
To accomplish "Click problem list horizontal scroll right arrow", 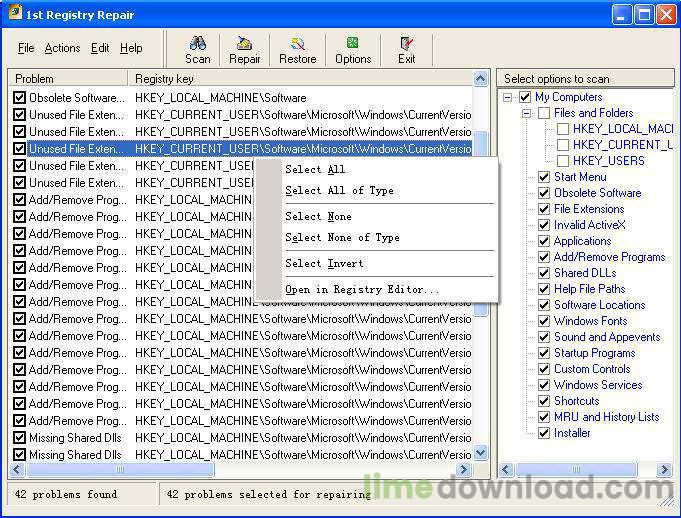I will [464, 469].
